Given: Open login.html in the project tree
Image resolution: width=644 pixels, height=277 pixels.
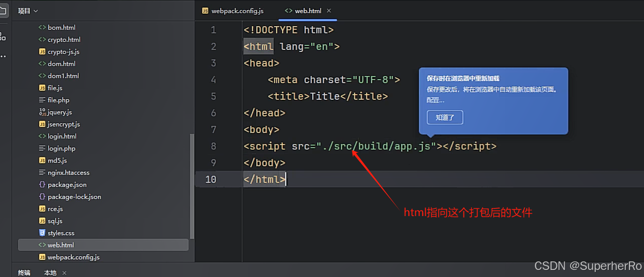Looking at the screenshot, I should click(x=62, y=136).
